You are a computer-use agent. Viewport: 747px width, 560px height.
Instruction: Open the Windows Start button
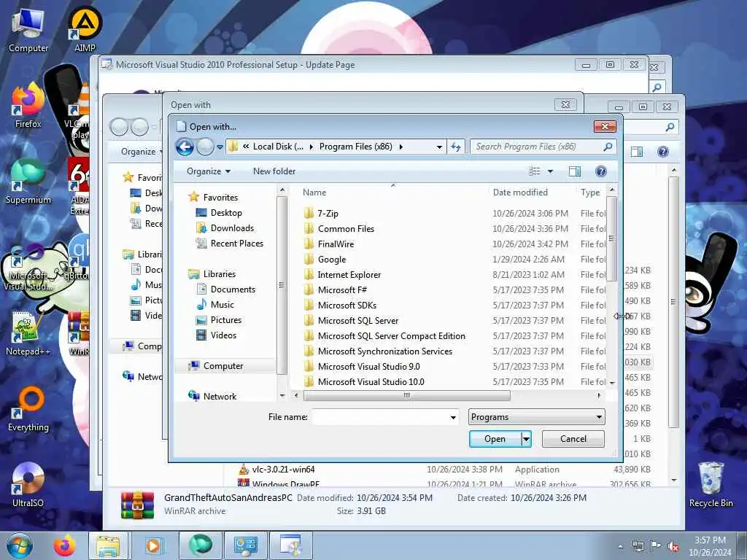[20, 545]
